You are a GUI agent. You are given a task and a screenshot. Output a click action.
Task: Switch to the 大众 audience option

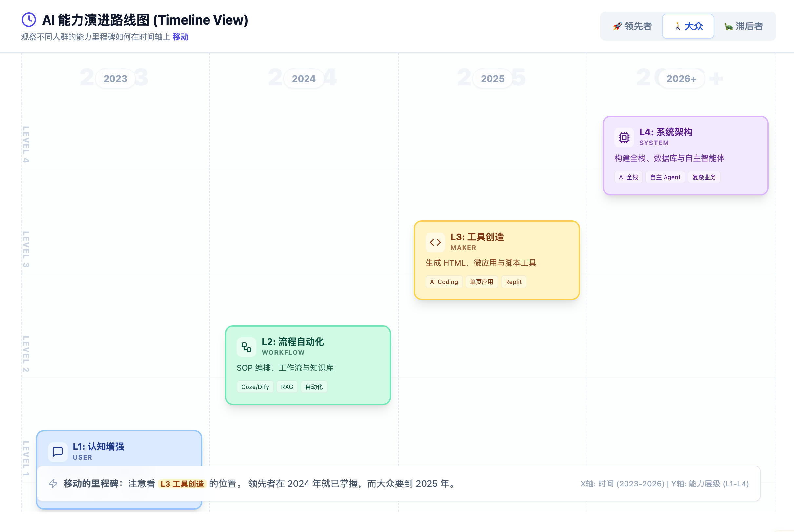[x=688, y=26]
